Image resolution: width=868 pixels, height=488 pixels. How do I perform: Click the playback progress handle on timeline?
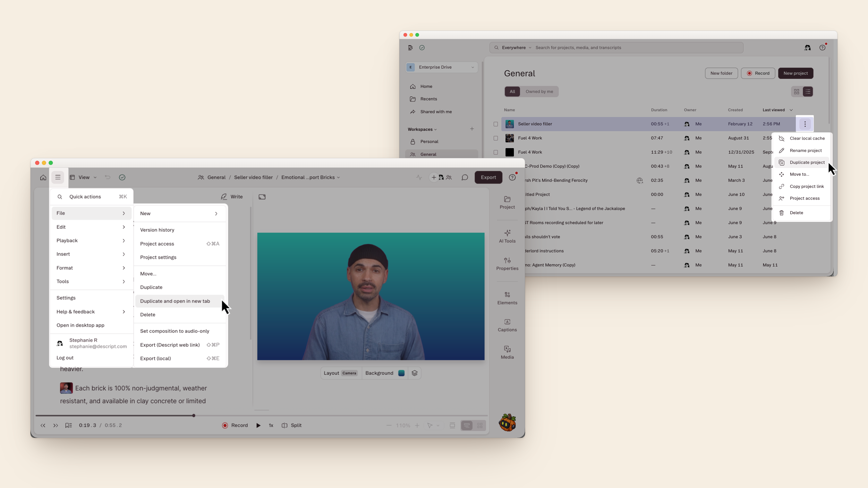click(194, 416)
